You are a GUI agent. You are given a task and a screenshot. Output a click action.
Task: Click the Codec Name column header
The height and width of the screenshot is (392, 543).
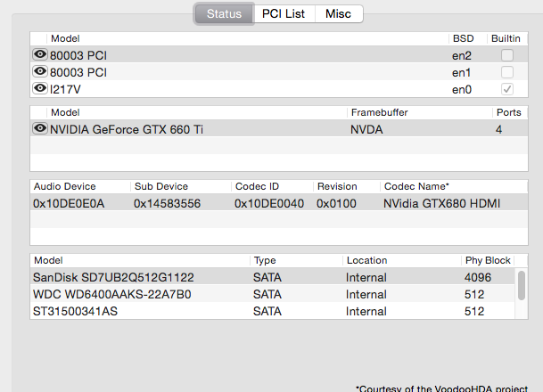click(x=415, y=186)
